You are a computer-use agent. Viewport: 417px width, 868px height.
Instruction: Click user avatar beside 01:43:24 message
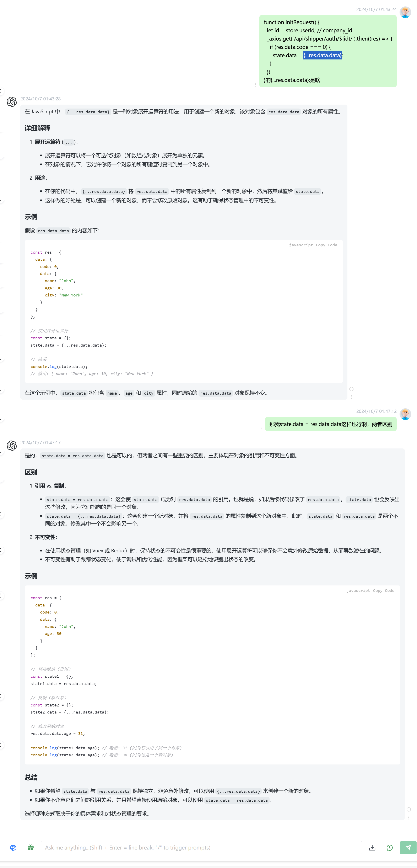point(405,12)
